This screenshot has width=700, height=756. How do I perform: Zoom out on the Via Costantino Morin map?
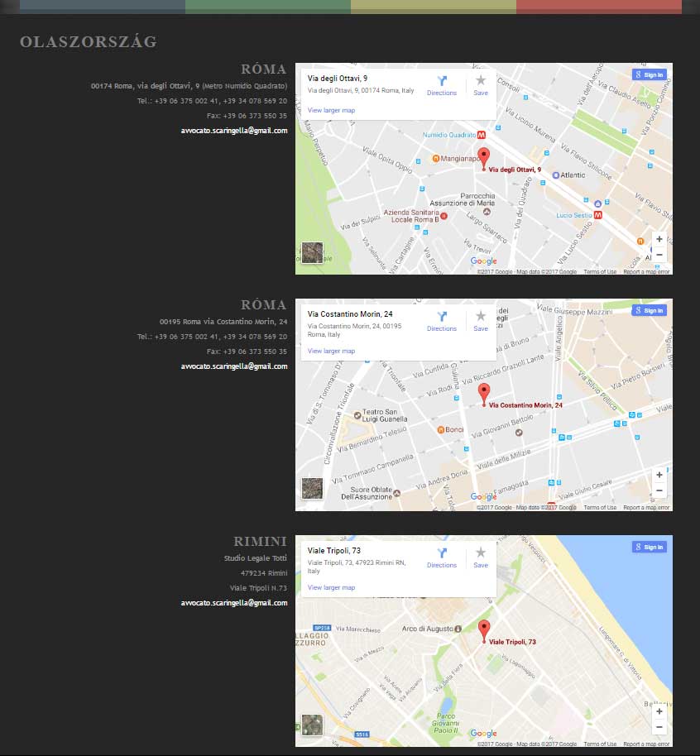pyautogui.click(x=659, y=490)
